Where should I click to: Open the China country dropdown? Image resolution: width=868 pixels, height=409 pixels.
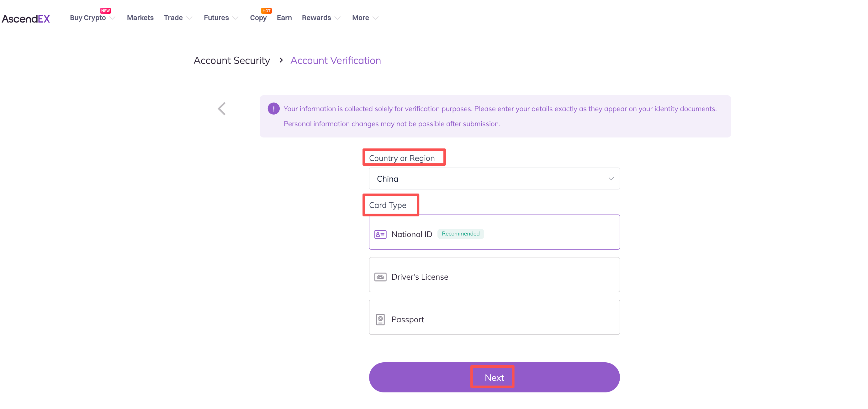point(494,179)
